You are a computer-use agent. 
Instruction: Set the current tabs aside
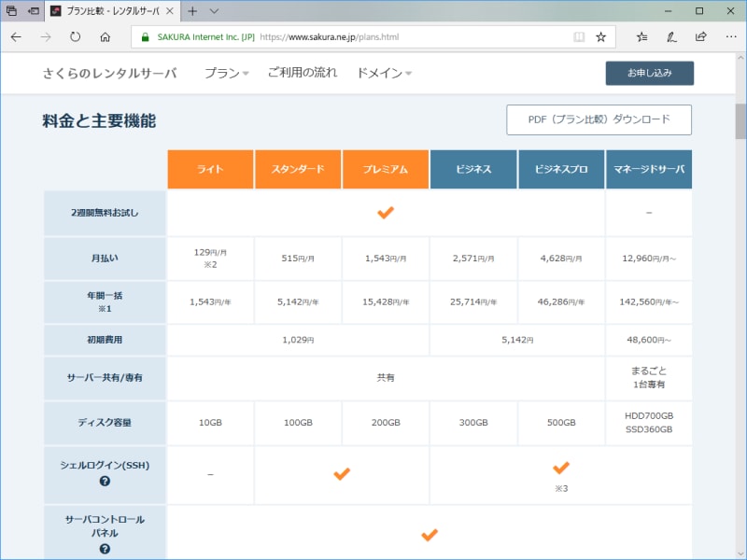click(33, 10)
